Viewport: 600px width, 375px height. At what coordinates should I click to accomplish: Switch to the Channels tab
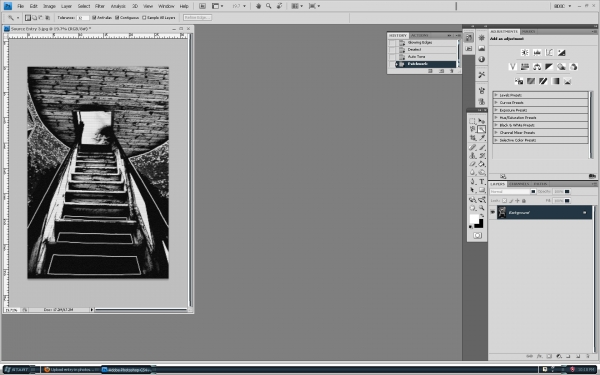click(x=519, y=184)
